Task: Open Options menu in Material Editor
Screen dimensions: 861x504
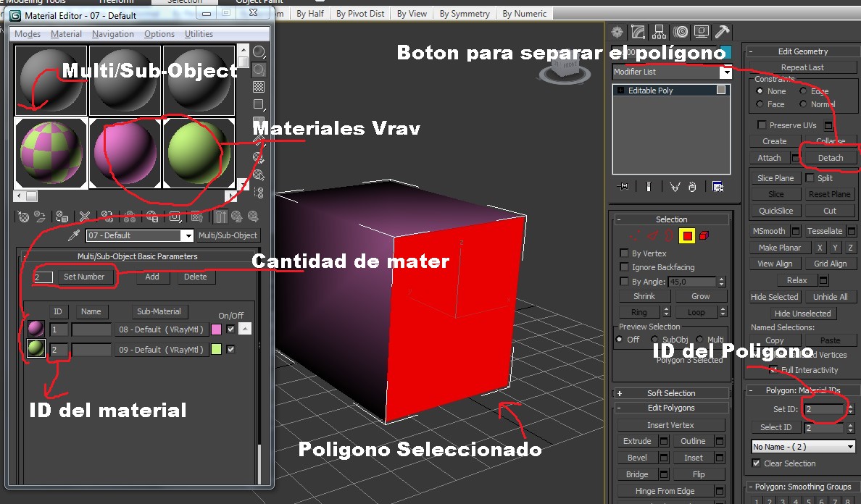Action: [x=159, y=34]
